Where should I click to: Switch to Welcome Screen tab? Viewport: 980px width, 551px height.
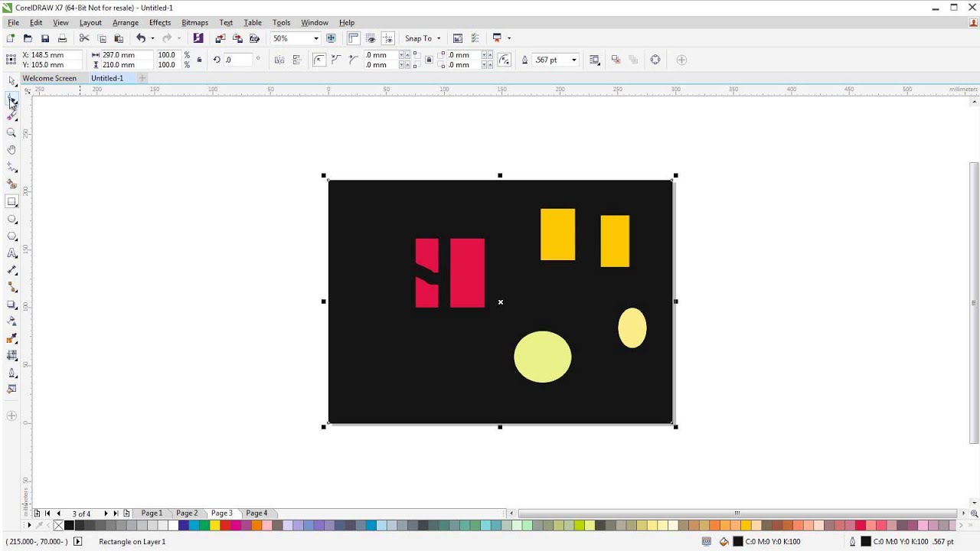pyautogui.click(x=50, y=78)
